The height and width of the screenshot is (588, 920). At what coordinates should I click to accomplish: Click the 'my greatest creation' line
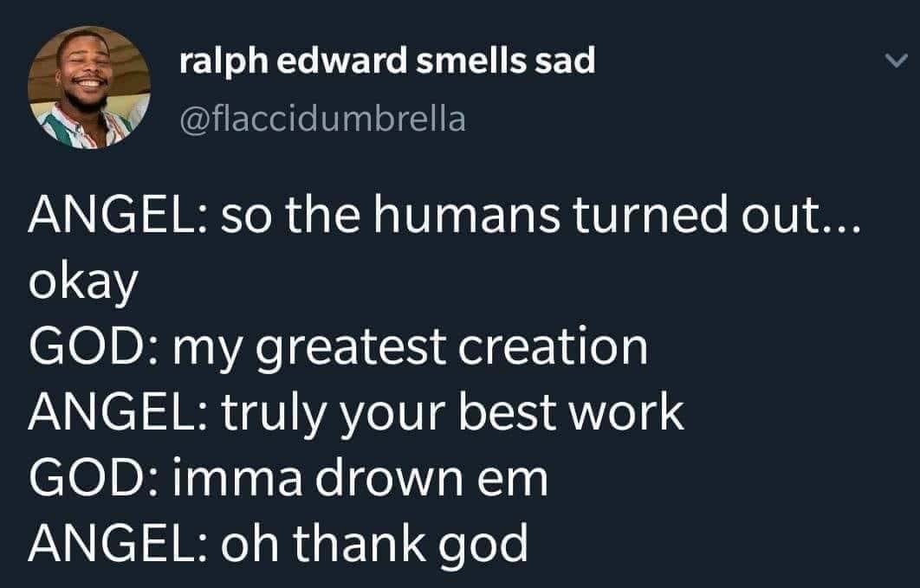tap(338, 348)
